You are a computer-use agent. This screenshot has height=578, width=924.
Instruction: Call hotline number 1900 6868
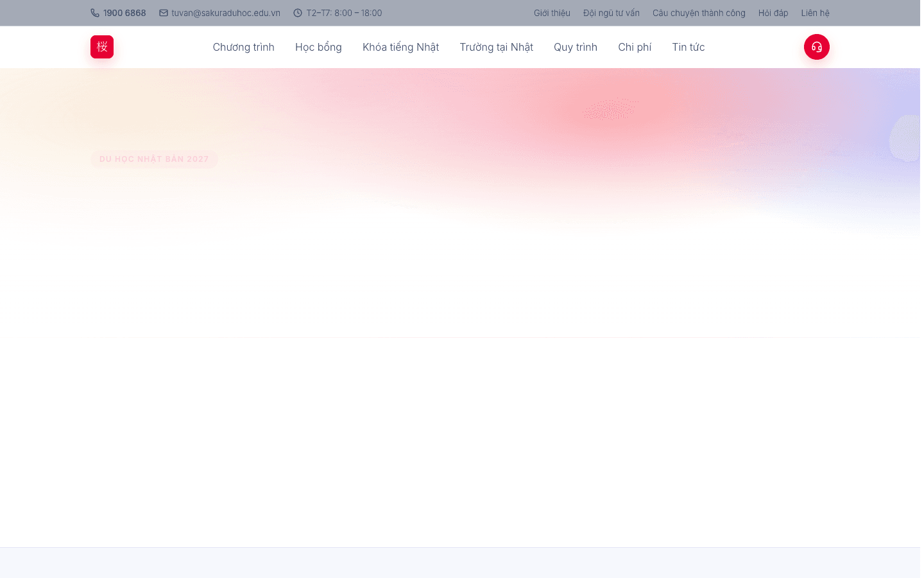[x=124, y=13]
